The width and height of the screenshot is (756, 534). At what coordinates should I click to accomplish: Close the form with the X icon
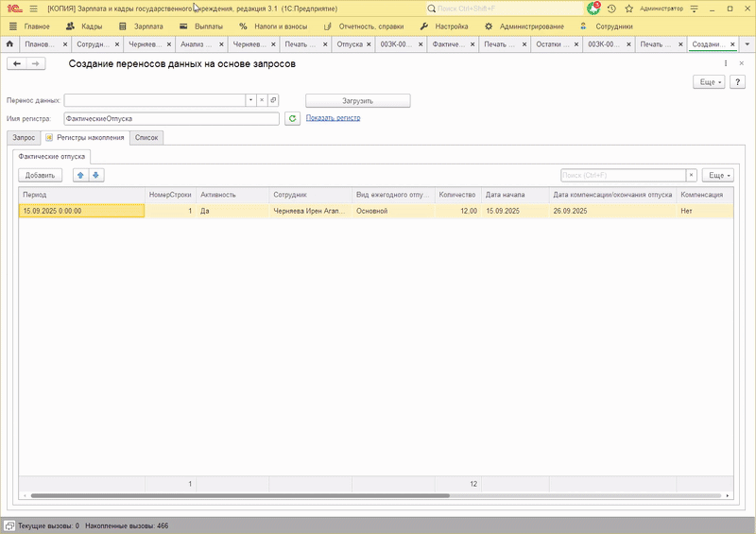click(742, 63)
